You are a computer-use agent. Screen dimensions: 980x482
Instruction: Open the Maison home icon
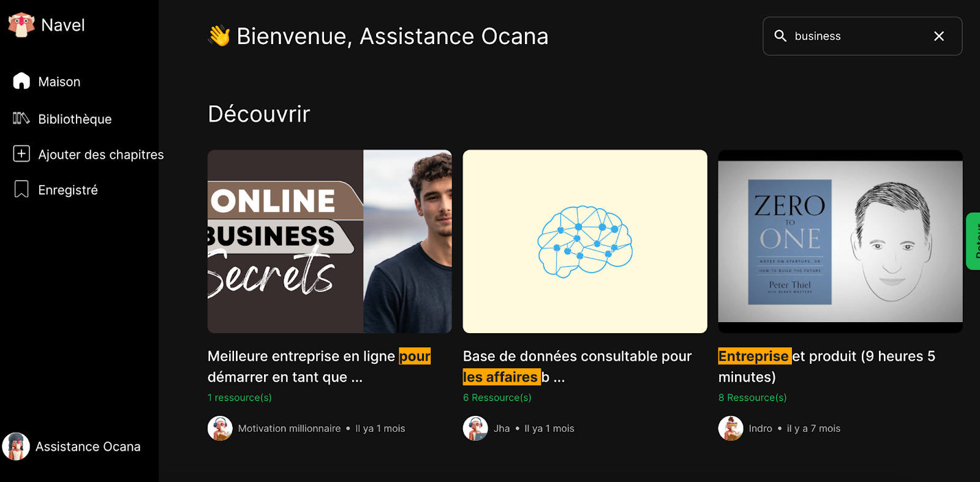point(21,81)
